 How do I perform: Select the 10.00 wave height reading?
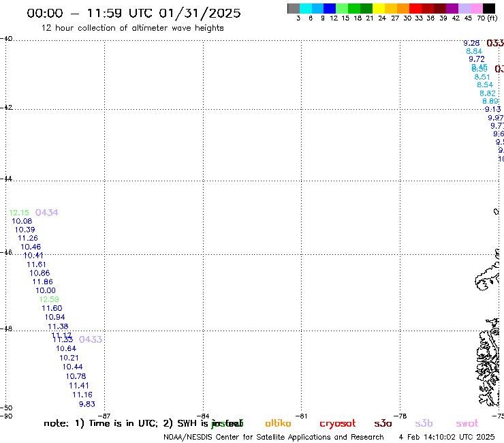(46, 290)
